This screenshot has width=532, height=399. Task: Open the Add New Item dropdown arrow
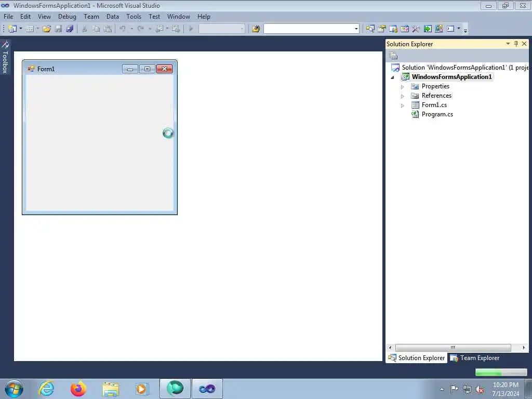click(37, 29)
